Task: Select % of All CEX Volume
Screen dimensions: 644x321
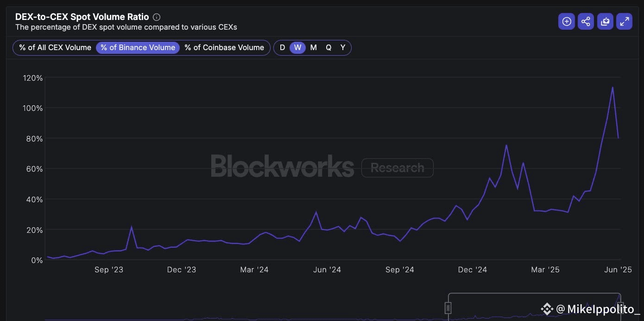Action: 55,47
